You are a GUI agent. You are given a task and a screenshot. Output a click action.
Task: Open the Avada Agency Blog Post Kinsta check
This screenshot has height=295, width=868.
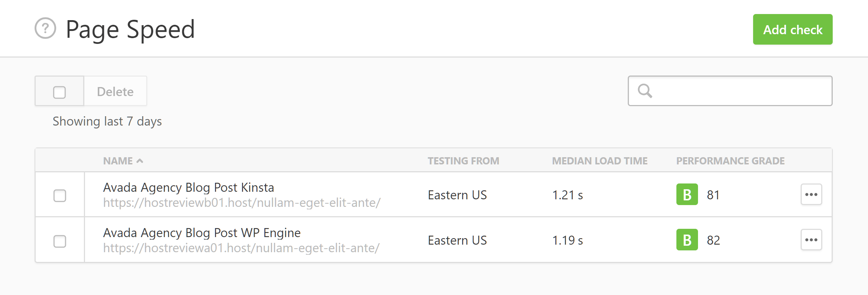coord(188,187)
